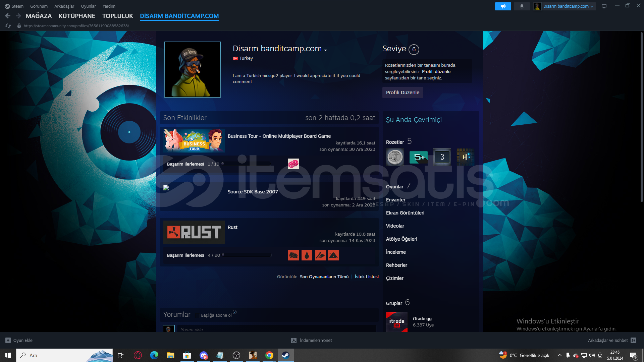The width and height of the screenshot is (644, 362).
Task: Open the Business Tour game thumbnail
Action: tap(194, 141)
